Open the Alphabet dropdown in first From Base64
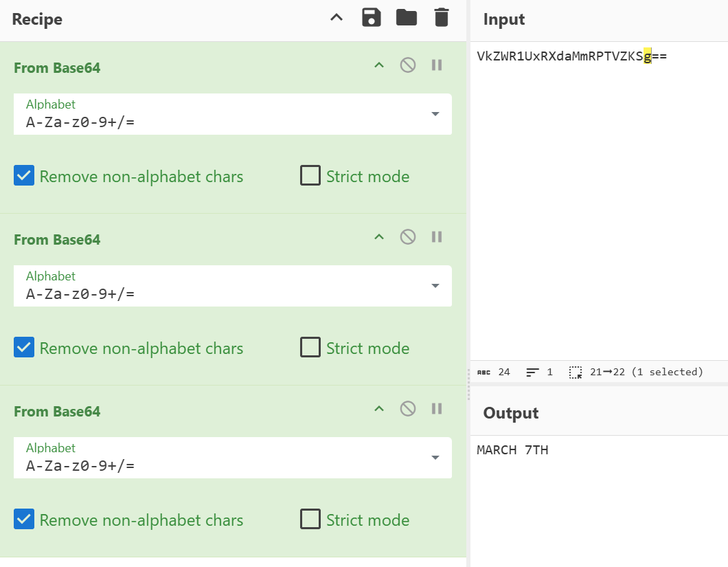Viewport: 728px width, 567px height. point(435,114)
